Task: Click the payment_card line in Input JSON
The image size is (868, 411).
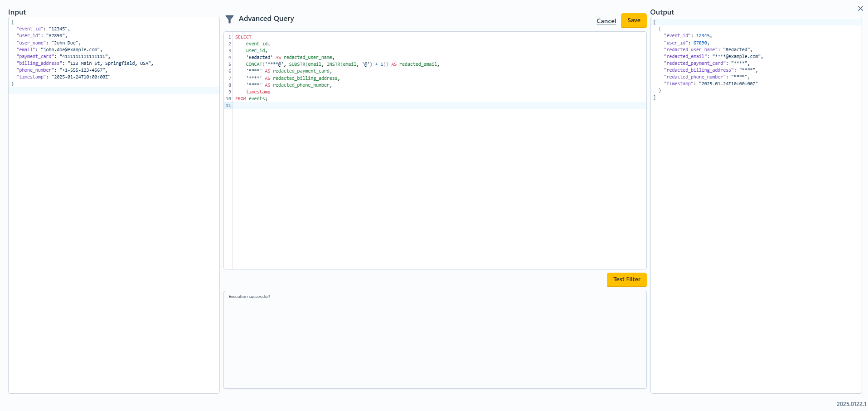Action: point(63,57)
